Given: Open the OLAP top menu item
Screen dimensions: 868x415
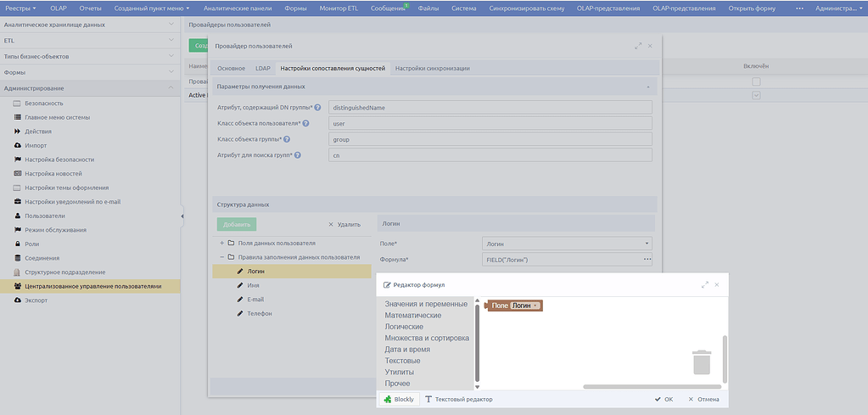Looking at the screenshot, I should pyautogui.click(x=59, y=8).
